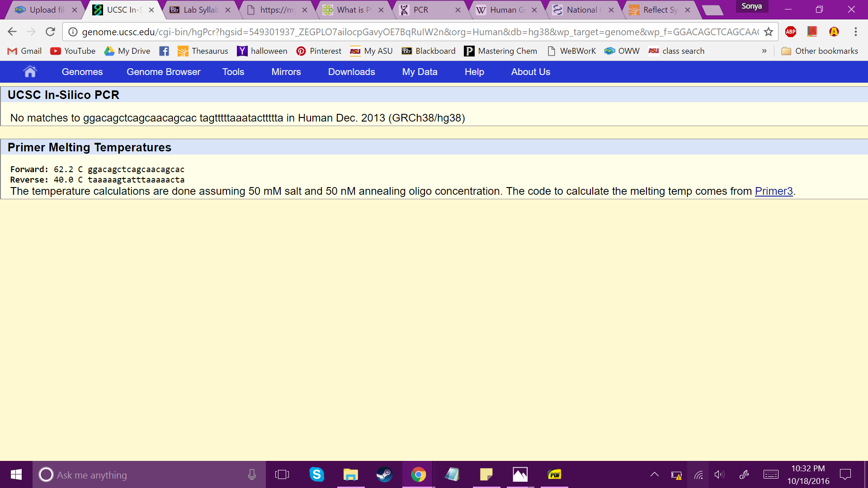Go back using the browser back arrow
868x488 pixels.
coord(12,32)
